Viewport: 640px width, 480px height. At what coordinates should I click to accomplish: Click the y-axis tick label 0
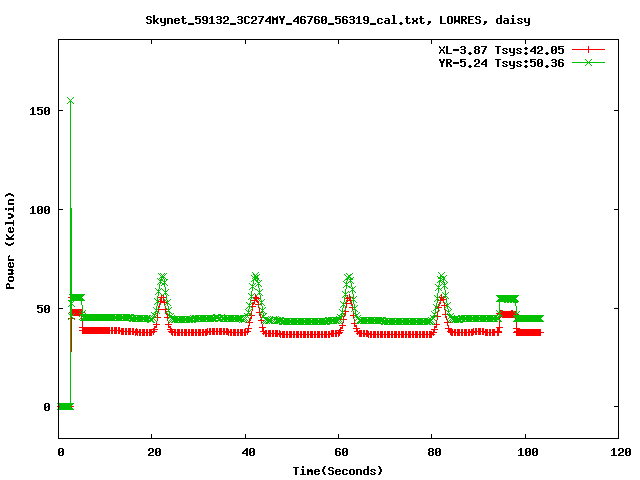point(47,407)
